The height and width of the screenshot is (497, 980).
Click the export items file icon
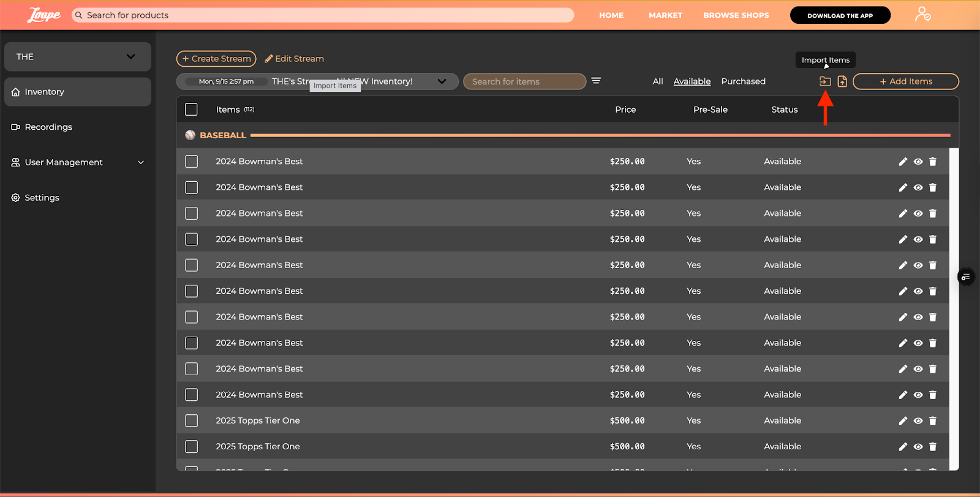tap(842, 81)
